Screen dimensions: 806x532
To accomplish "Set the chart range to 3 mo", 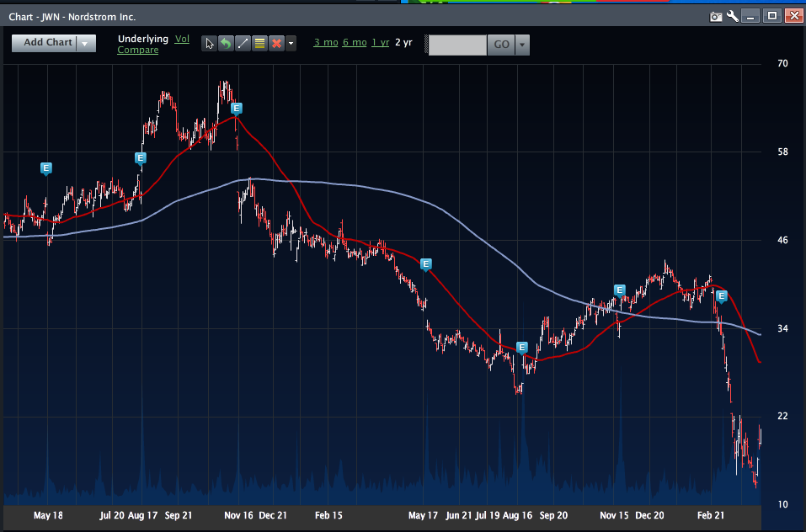I will (x=325, y=43).
